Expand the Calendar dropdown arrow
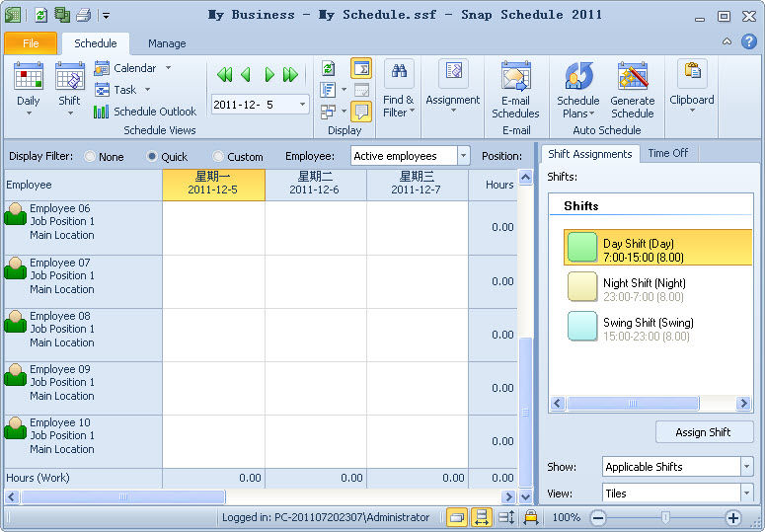This screenshot has height=532, width=765. 169,68
